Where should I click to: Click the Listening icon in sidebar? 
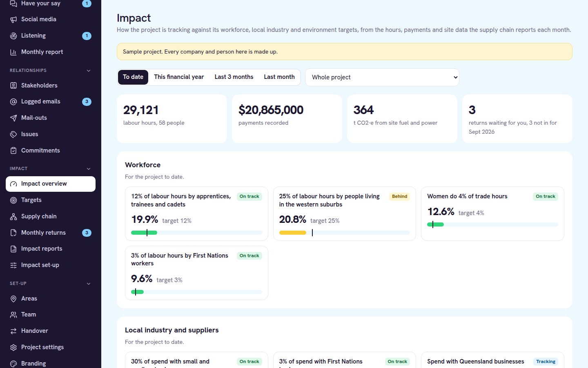tap(13, 36)
